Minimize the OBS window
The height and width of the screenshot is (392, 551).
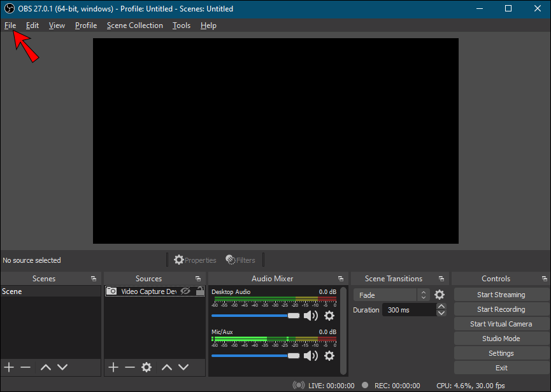[x=479, y=8]
